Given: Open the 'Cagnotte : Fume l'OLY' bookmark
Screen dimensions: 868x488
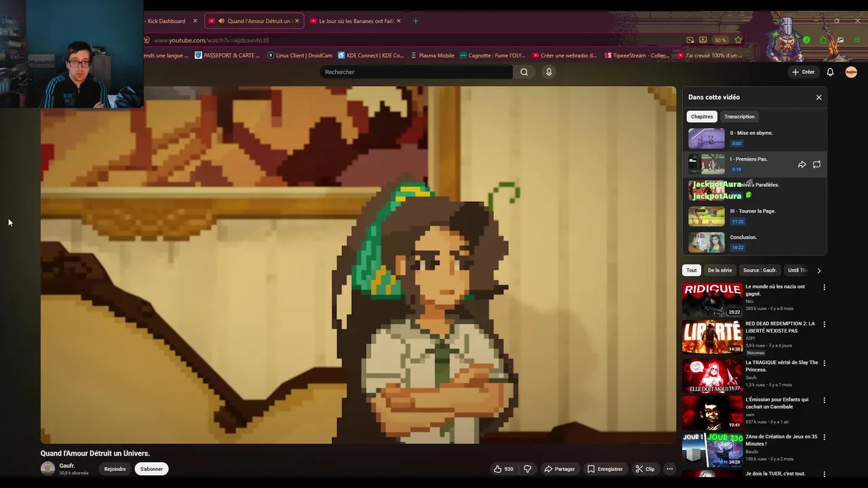Looking at the screenshot, I should [x=492, y=56].
